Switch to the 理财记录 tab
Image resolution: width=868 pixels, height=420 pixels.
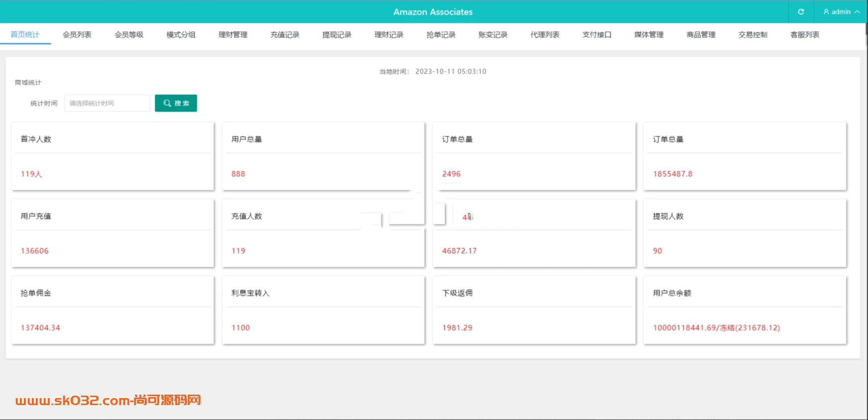(389, 35)
